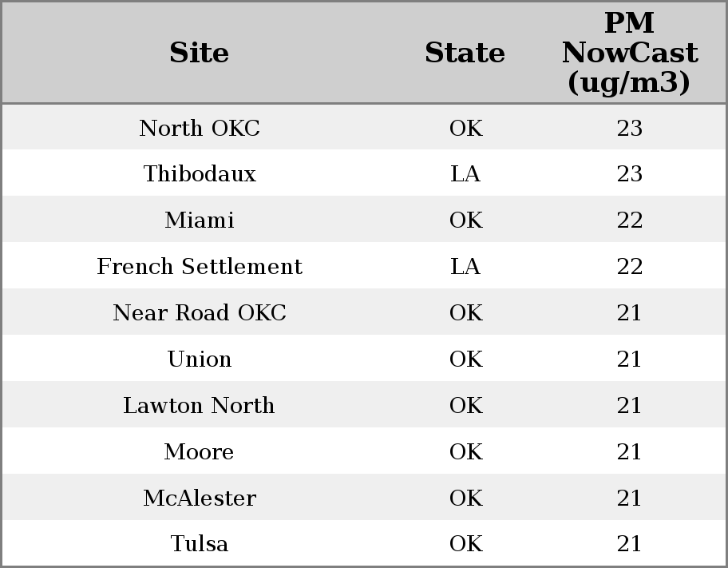
Task: Select the North OKC site cell
Action: pos(200,128)
